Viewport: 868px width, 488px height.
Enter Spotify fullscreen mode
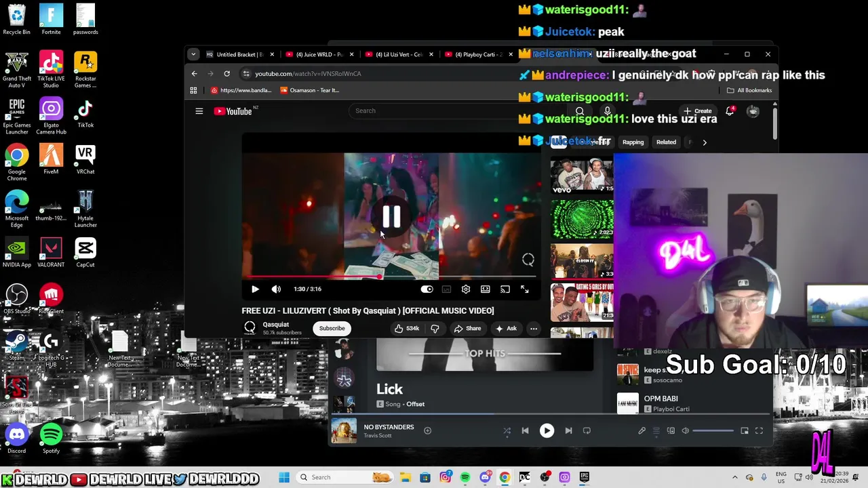click(759, 430)
